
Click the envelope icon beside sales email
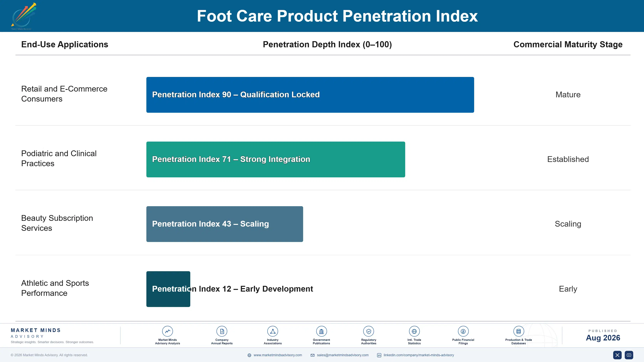tap(313, 355)
